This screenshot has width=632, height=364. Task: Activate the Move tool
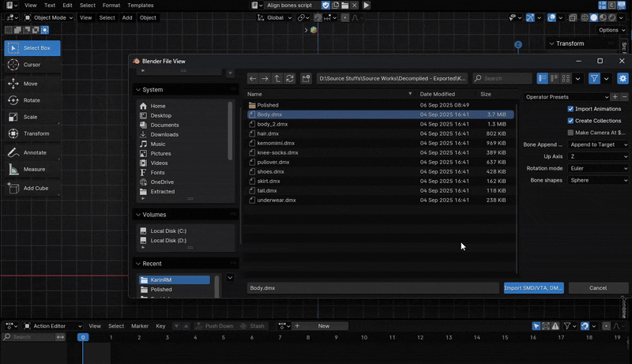(x=32, y=84)
